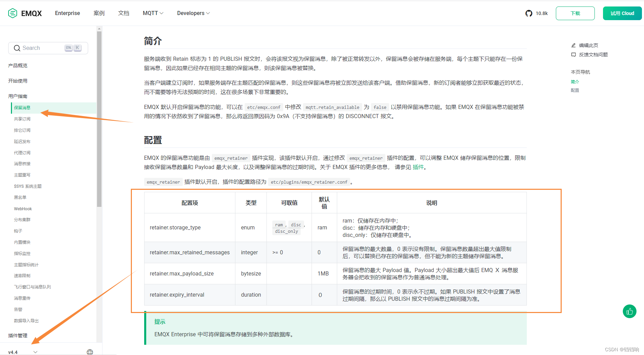Click the duration type cell
Viewport: 644px width, 355px height.
251,295
